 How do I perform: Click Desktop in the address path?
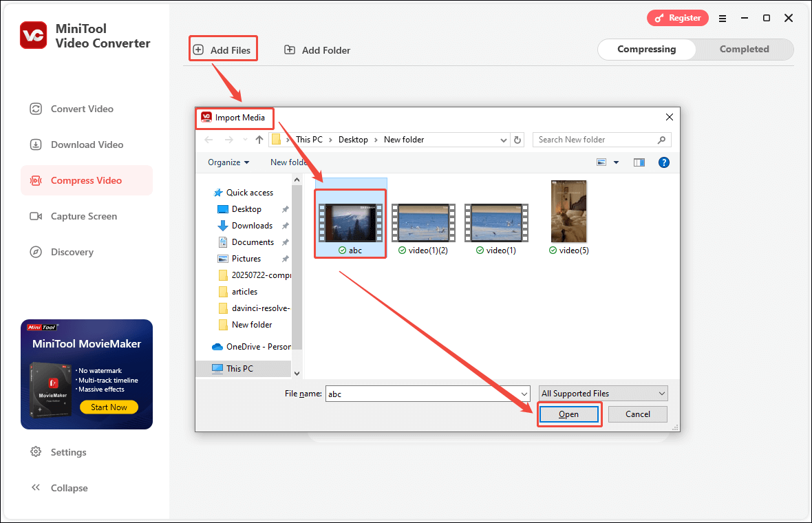point(353,140)
